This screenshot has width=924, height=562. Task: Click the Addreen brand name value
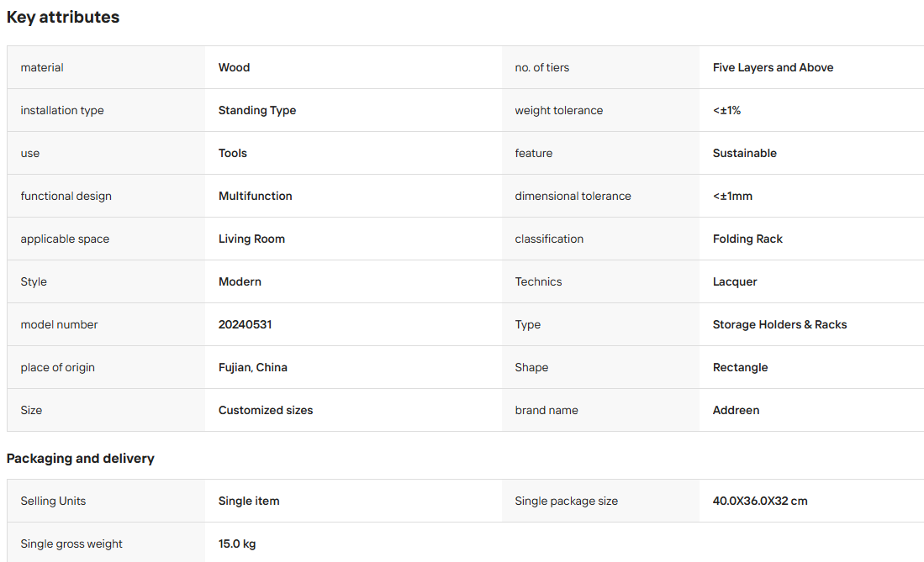[x=736, y=410]
